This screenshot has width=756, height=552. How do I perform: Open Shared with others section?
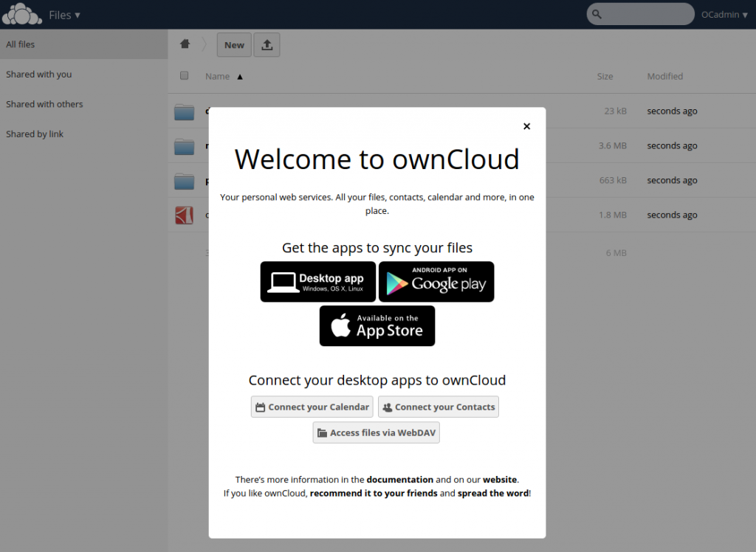pos(84,104)
